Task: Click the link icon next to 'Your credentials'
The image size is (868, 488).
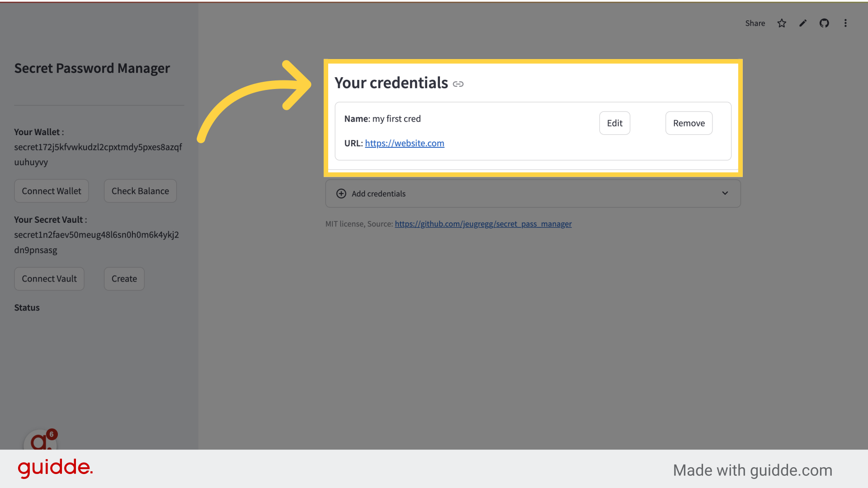Action: tap(458, 83)
